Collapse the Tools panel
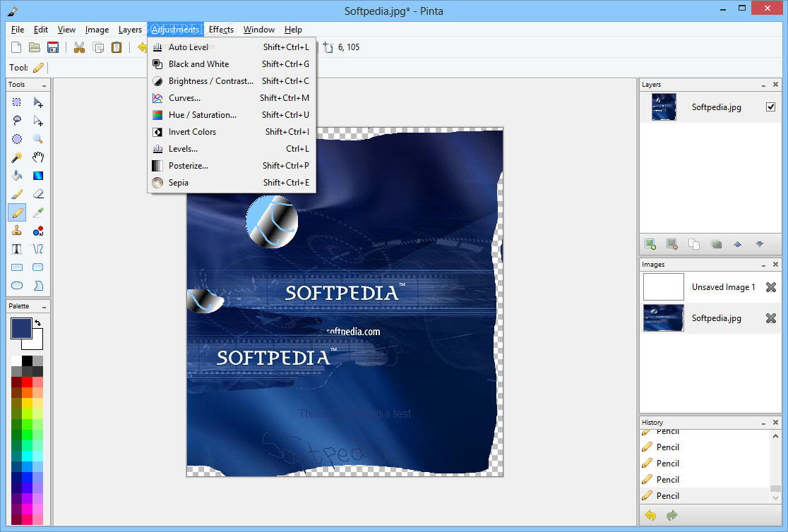Image resolution: width=788 pixels, height=532 pixels. [x=44, y=85]
